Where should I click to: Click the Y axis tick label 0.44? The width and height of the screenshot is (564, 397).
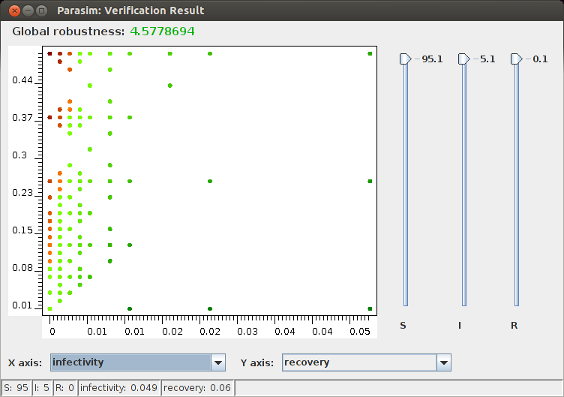(22, 80)
